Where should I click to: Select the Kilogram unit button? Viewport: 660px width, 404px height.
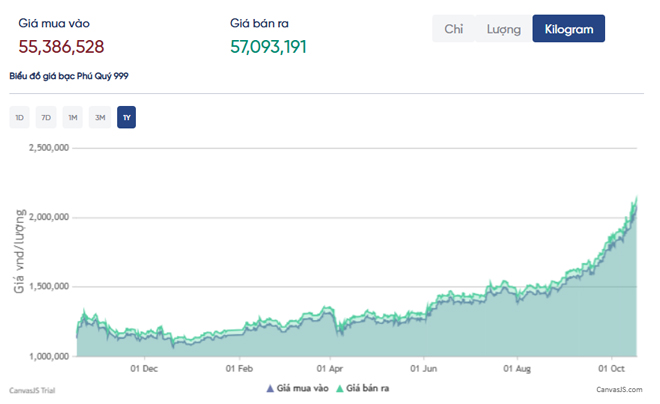(568, 29)
